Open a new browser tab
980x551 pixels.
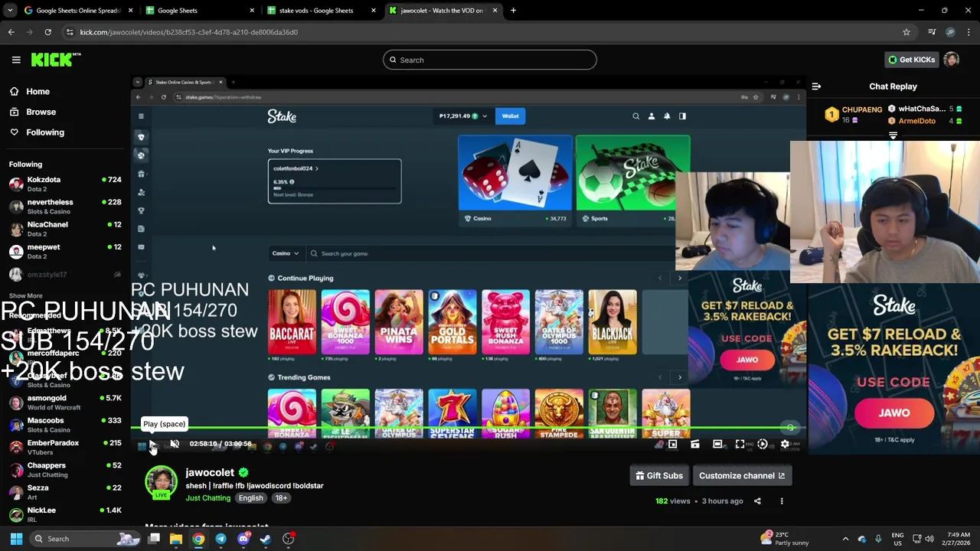tap(513, 11)
